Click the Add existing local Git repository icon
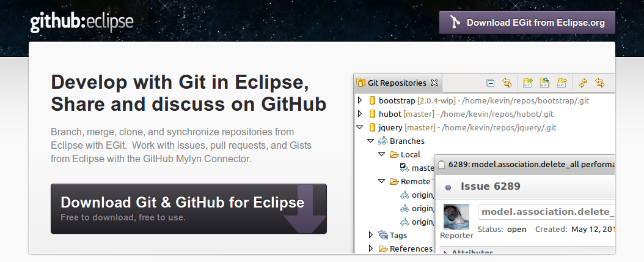Viewport: 644px width, 262px height. [x=528, y=83]
